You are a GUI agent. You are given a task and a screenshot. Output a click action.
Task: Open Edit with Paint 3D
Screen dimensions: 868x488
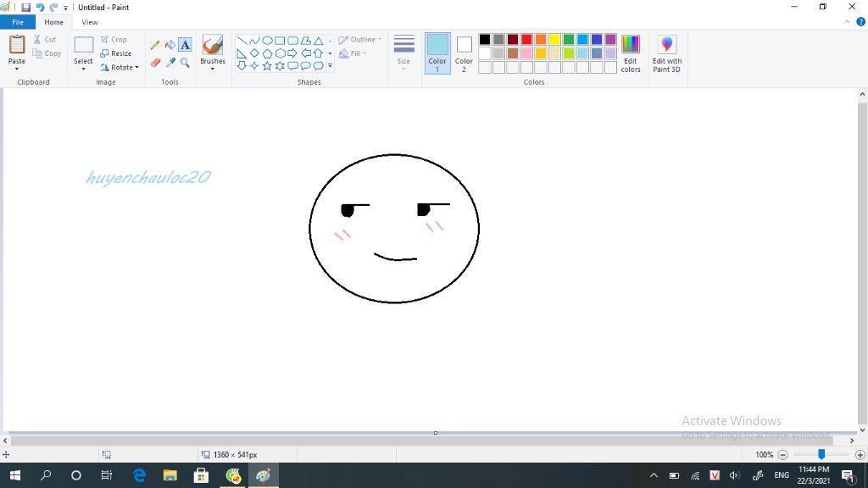coord(666,53)
